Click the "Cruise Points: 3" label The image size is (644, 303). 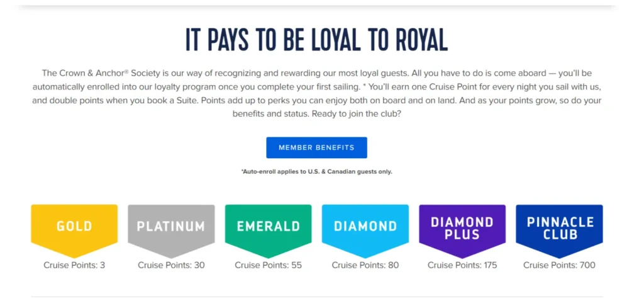click(74, 265)
